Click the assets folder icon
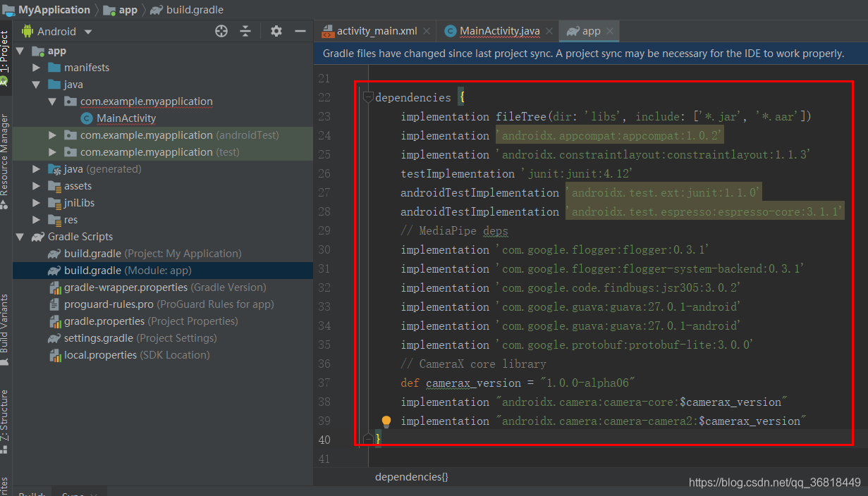 [x=54, y=186]
